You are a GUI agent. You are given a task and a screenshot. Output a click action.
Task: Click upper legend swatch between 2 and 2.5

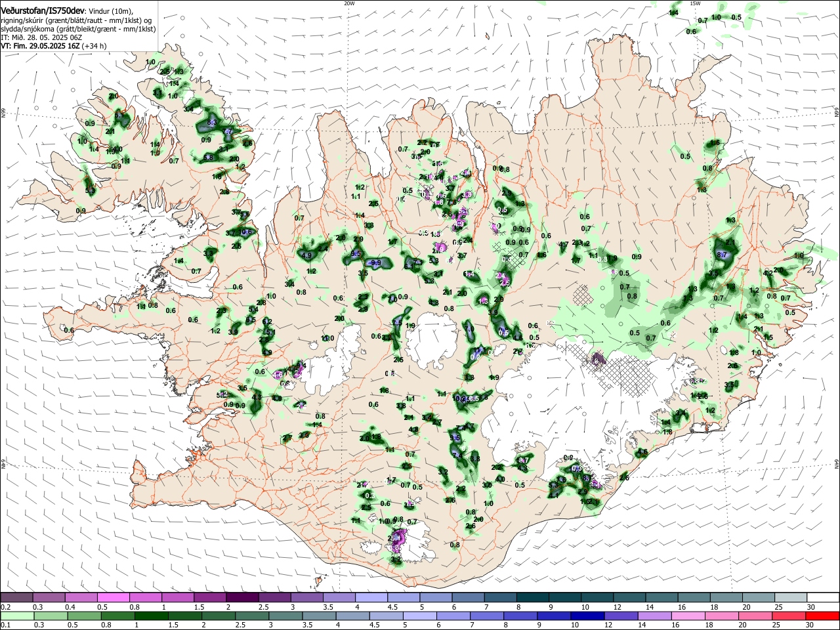pos(242,598)
